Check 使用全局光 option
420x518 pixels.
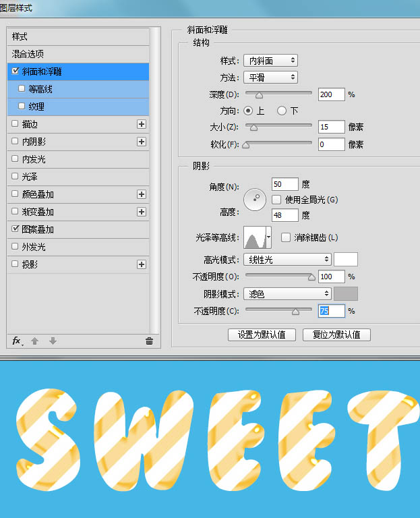(276, 200)
